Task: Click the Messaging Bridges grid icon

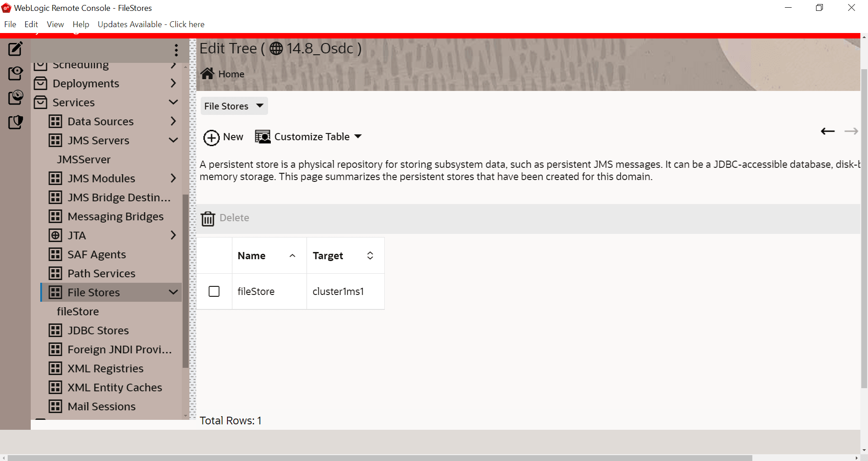Action: coord(56,216)
